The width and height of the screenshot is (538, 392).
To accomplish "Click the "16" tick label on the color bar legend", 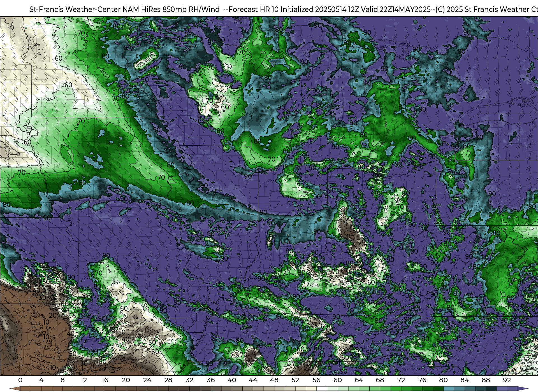I will pyautogui.click(x=105, y=380).
